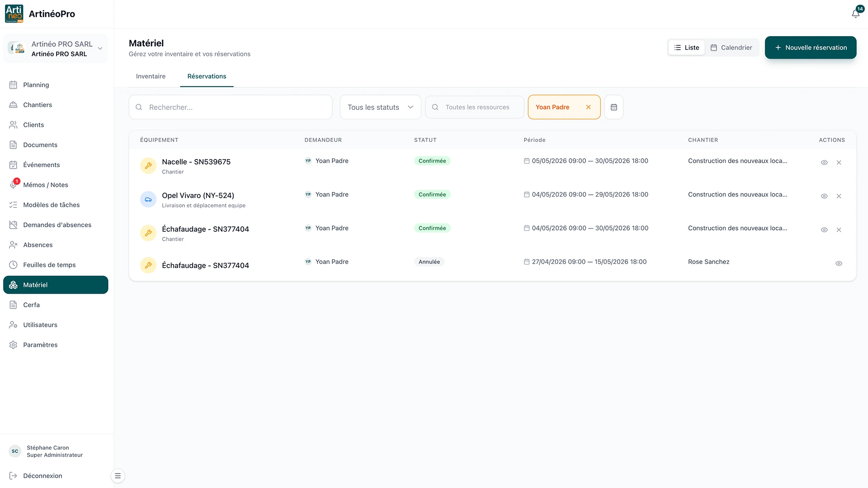The width and height of the screenshot is (868, 488).
Task: Click the wrench icon for Nacelle - SN539675
Action: pos(148,166)
